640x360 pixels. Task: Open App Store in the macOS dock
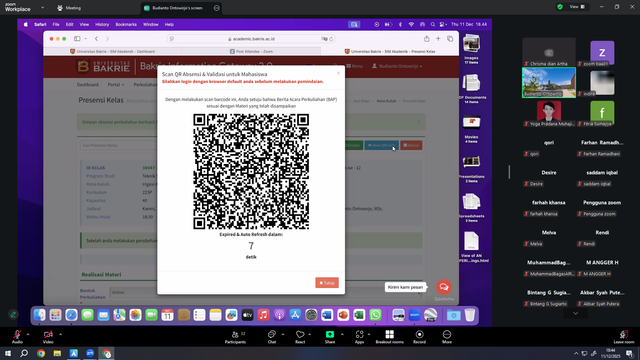coord(295,315)
